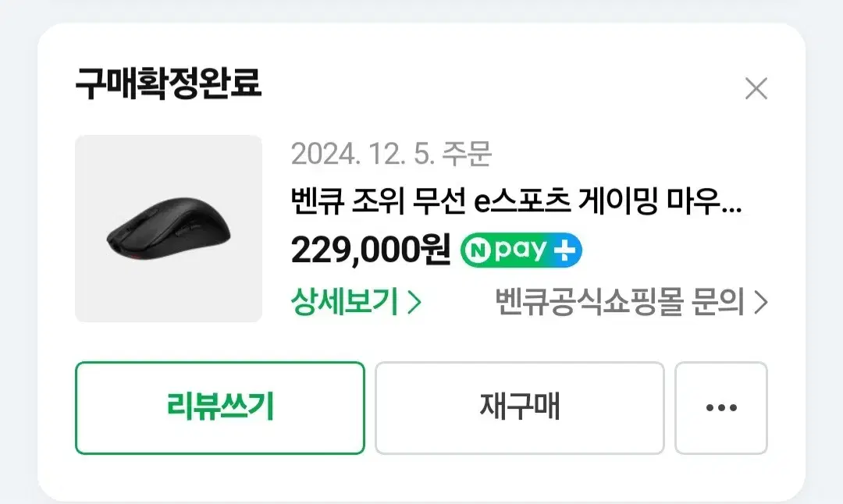
Task: Open the 상세보기 details link
Action: click(355, 302)
